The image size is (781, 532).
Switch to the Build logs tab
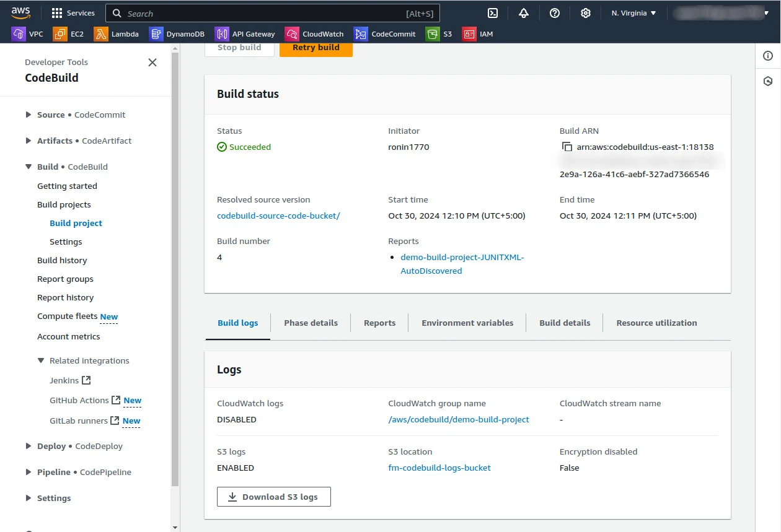[238, 323]
